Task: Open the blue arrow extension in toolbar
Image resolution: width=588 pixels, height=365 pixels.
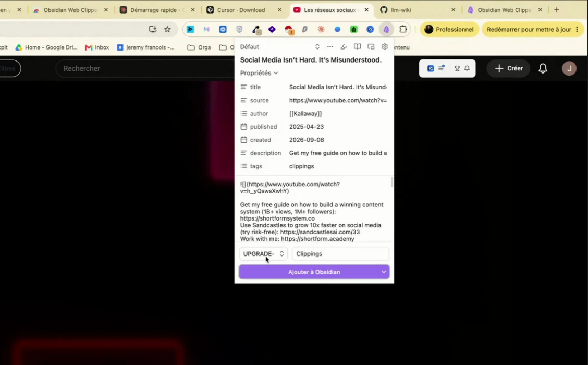Action: click(190, 29)
